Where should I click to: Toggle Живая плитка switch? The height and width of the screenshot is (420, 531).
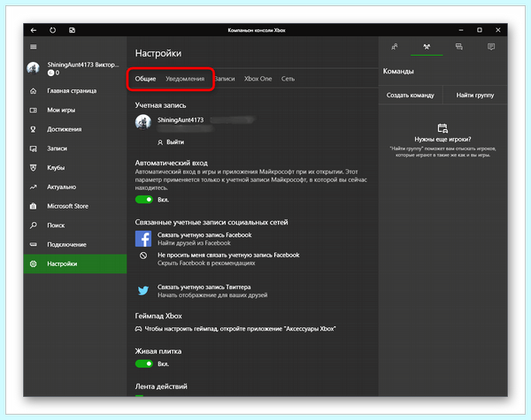coord(144,363)
